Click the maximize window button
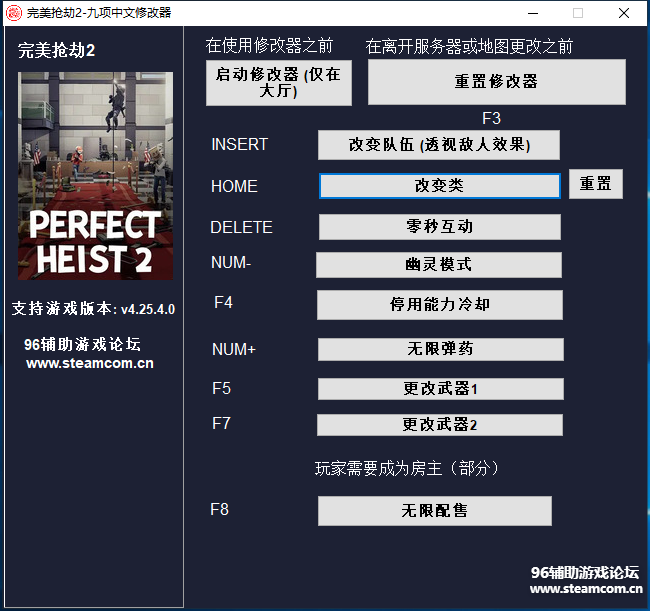The image size is (650, 611). (577, 13)
